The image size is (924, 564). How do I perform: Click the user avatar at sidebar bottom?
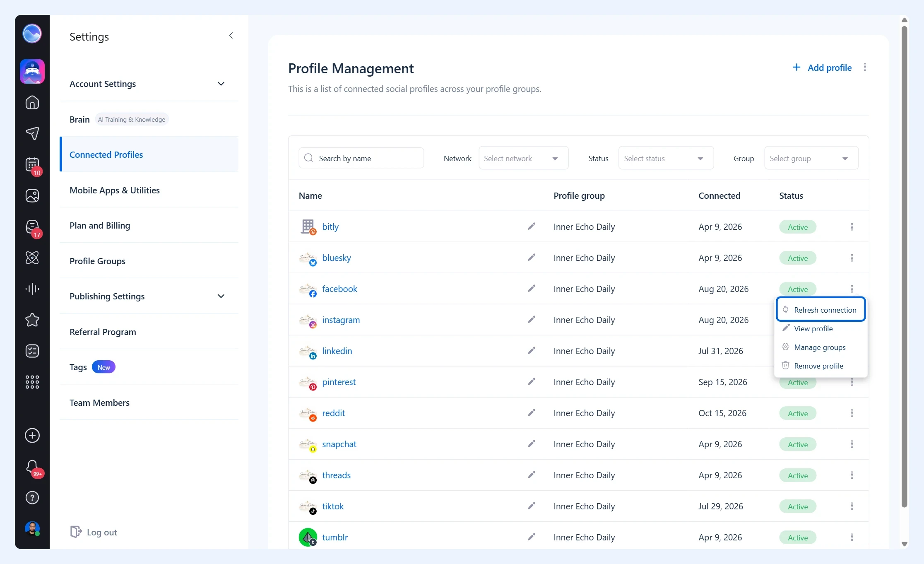point(32,529)
